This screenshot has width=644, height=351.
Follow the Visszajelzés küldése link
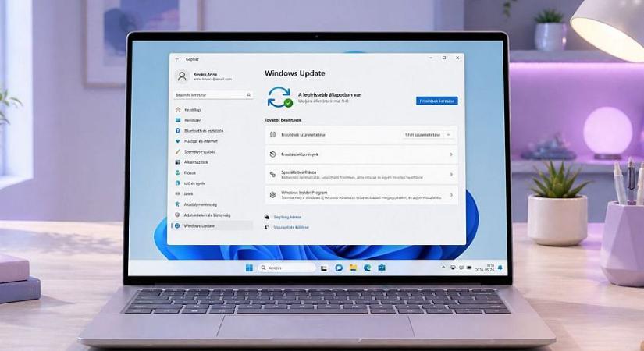tap(291, 227)
